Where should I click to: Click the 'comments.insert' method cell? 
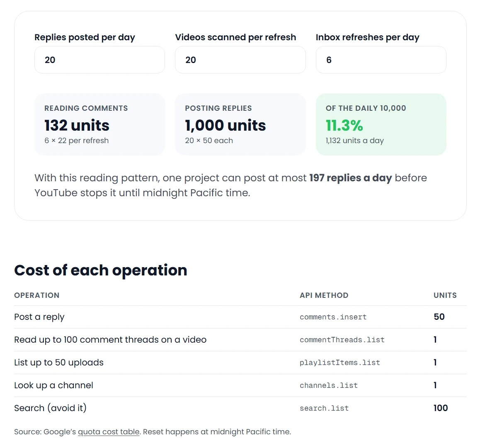click(x=333, y=317)
